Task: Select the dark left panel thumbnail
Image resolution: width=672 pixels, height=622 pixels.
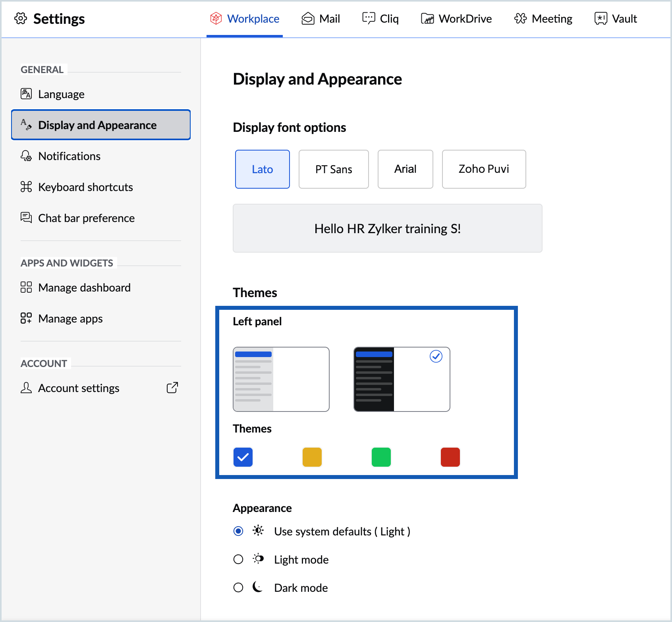Action: click(x=402, y=379)
